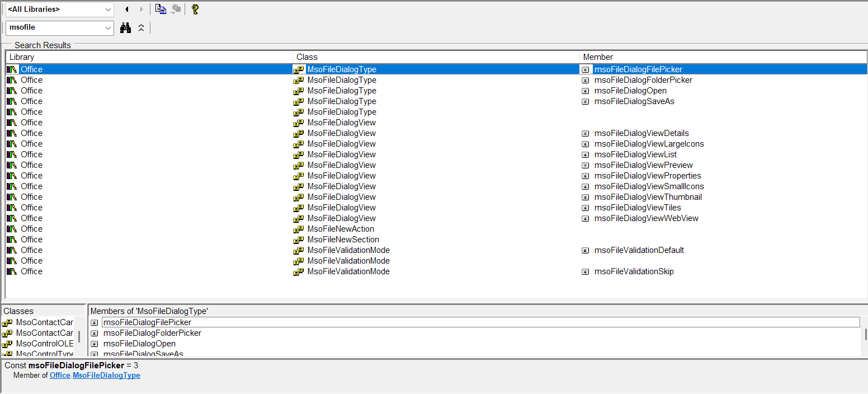The width and height of the screenshot is (868, 394).
Task: Select msoFileDialogSaveAs in search results
Action: click(x=634, y=101)
